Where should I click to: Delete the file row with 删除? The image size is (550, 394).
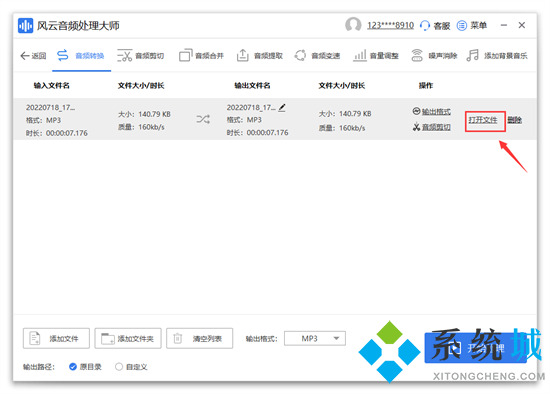tap(515, 120)
